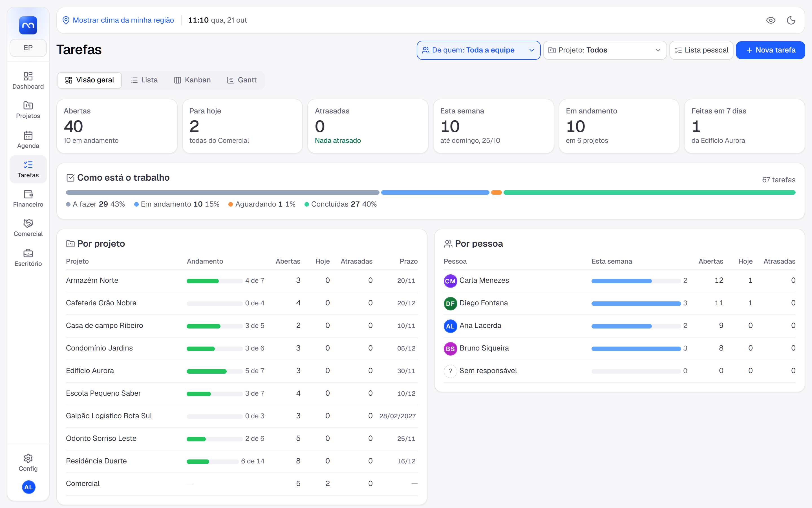
Task: Click the location pin icon for weather
Action: (x=66, y=20)
